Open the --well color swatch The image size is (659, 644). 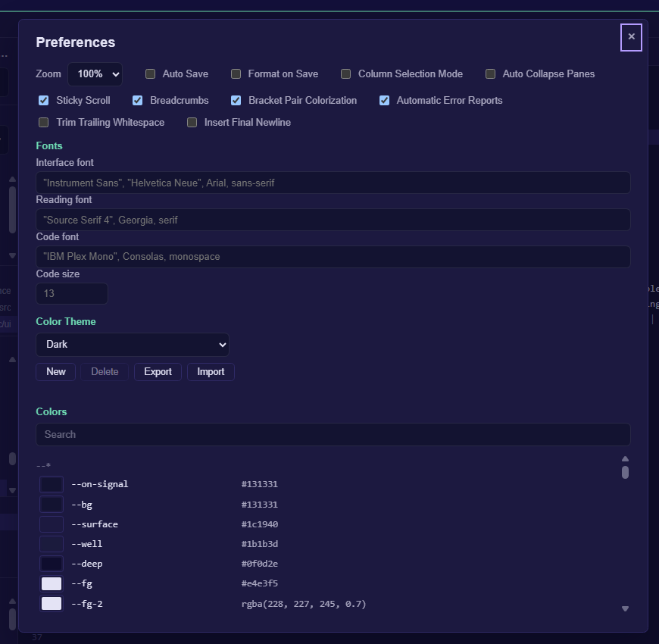click(x=52, y=544)
